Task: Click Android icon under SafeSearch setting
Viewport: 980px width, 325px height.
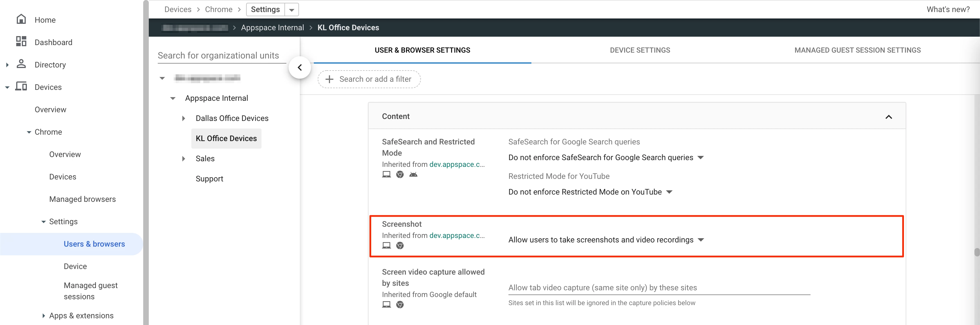Action: 413,175
